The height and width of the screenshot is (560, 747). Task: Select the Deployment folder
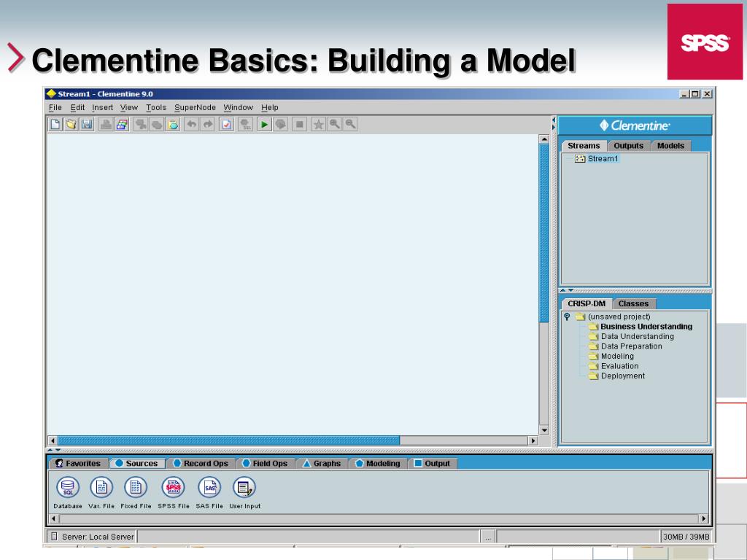coord(616,376)
